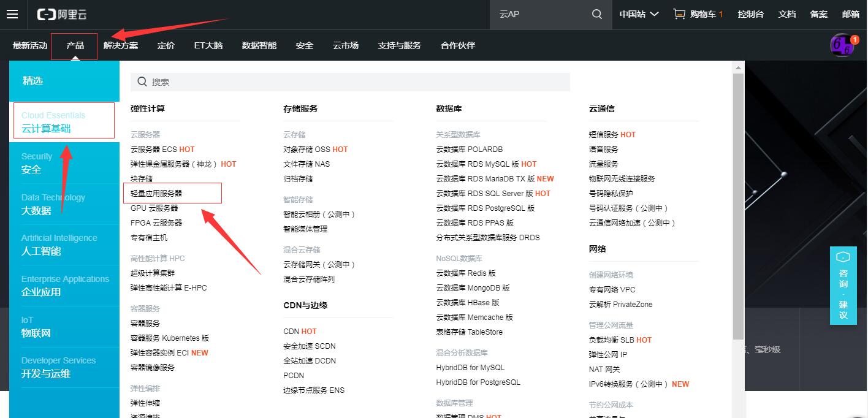Image resolution: width=868 pixels, height=418 pixels.
Task: Click the magnifier icon in top search bar
Action: click(597, 14)
